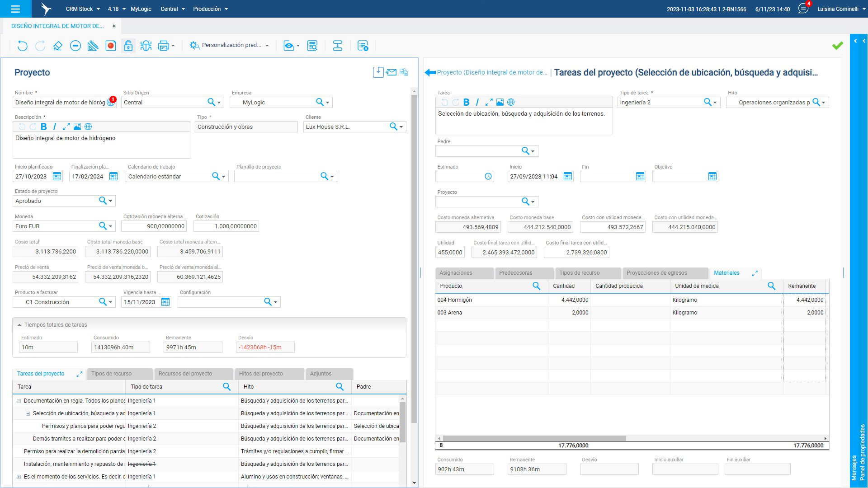Click the undo arrow in toolbar
868x488 pixels.
(22, 46)
